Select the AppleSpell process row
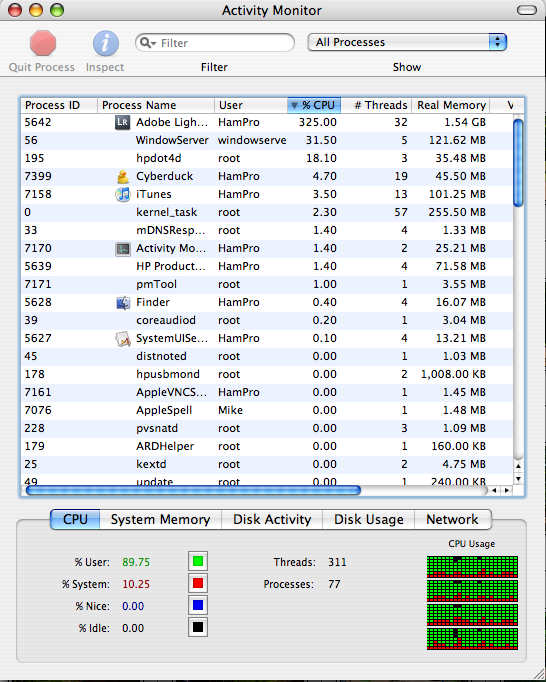The height and width of the screenshot is (682, 546). (x=267, y=411)
